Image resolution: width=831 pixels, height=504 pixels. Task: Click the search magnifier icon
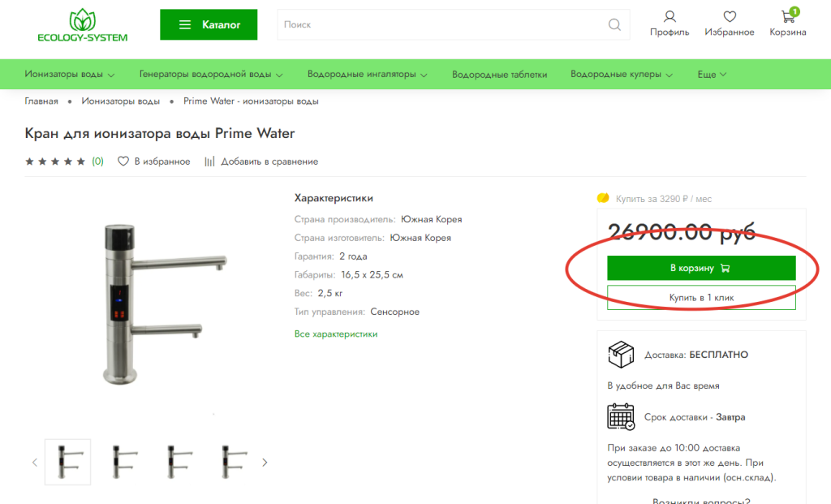coord(614,24)
